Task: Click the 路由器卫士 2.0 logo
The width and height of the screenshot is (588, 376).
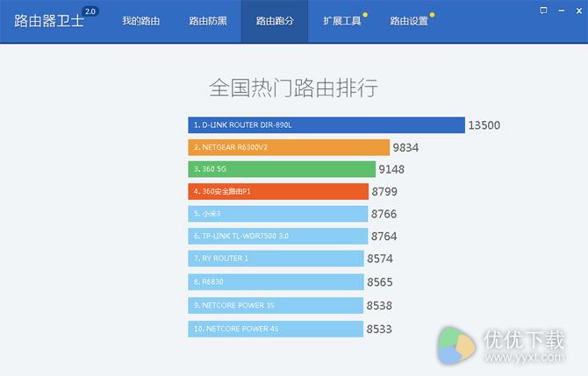Action: 56,18
